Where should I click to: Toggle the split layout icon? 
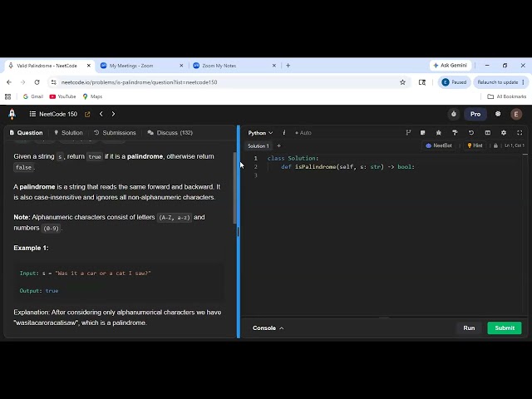coord(488,133)
